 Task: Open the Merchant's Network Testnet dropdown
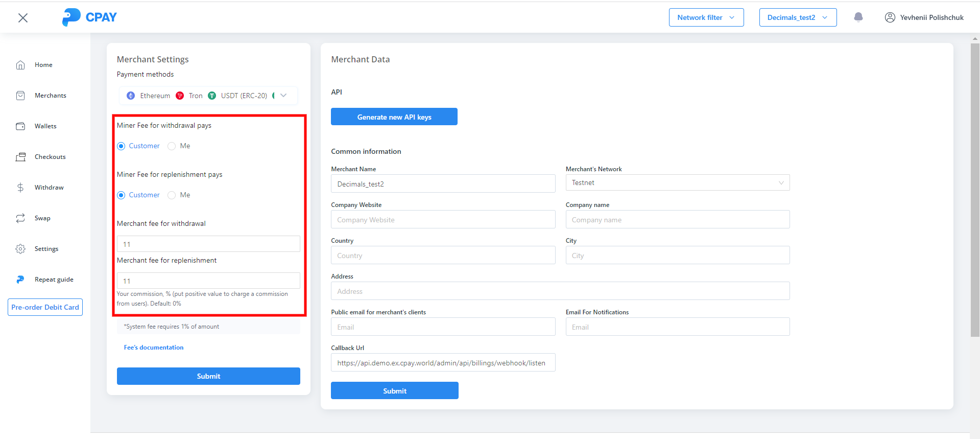[677, 183]
